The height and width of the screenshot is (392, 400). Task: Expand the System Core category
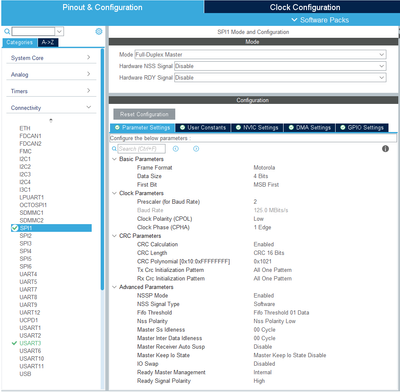click(51, 58)
